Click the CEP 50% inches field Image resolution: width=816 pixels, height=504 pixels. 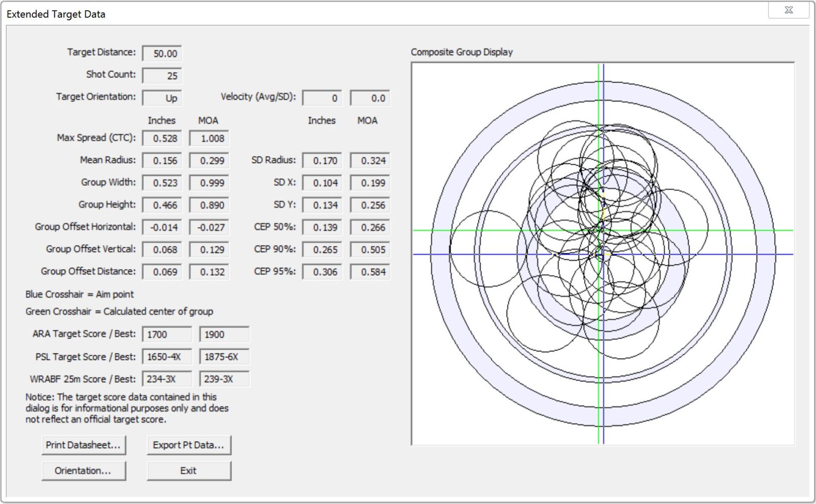(321, 227)
